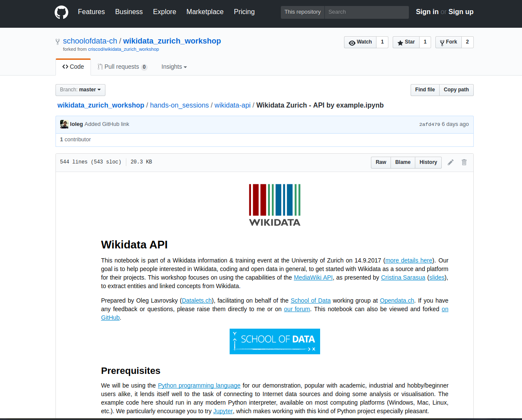522x420 pixels.
Task: Go to wikidata-api folder breadcrumb
Action: click(x=233, y=105)
